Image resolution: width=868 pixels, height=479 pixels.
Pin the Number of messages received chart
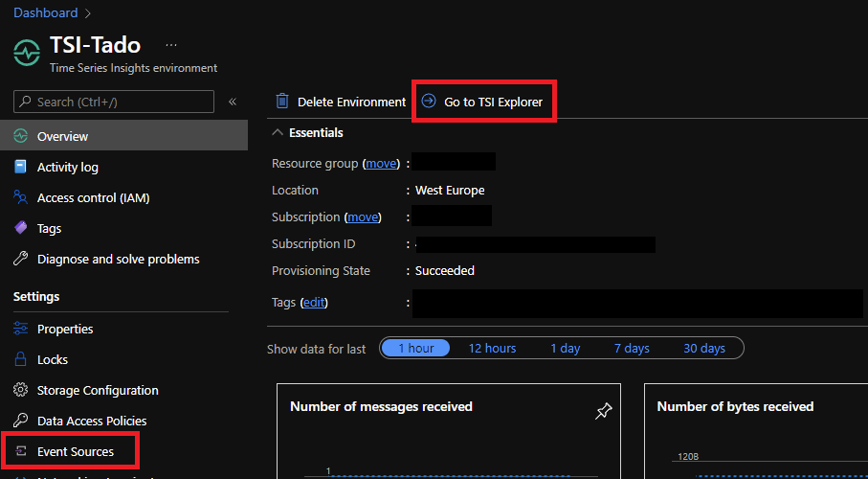click(x=604, y=411)
